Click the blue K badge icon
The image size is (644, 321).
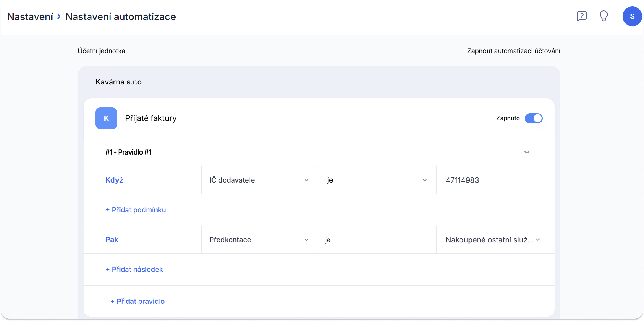(x=106, y=118)
